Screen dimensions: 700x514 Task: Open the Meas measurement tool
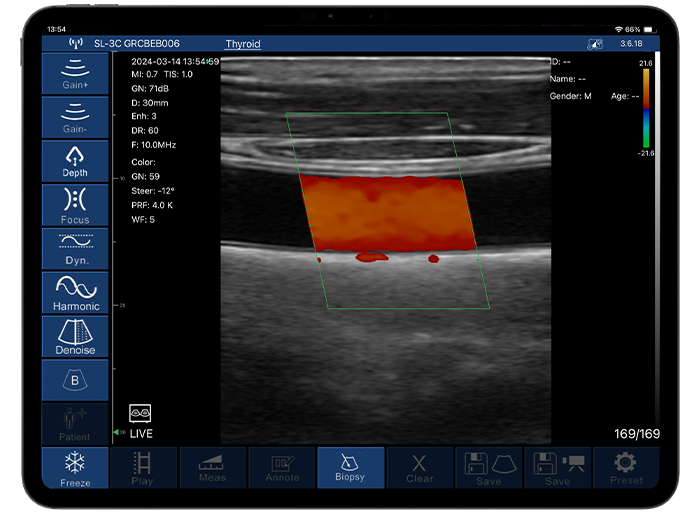click(x=212, y=468)
